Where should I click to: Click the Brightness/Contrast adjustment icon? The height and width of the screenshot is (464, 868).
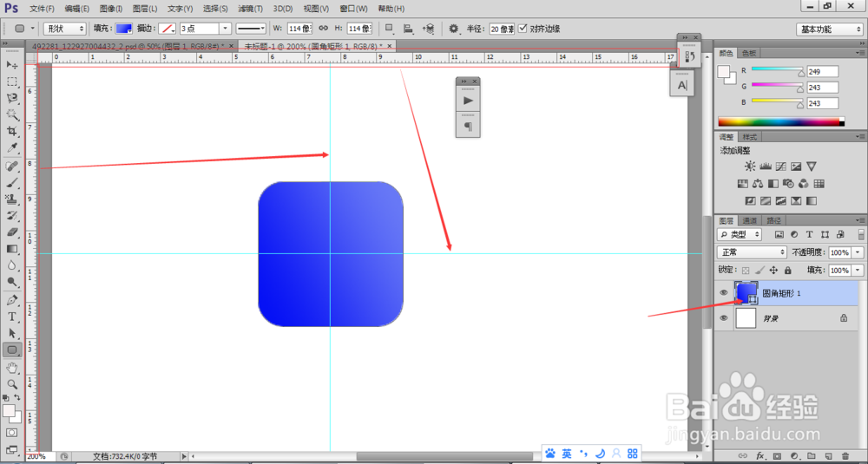click(750, 166)
